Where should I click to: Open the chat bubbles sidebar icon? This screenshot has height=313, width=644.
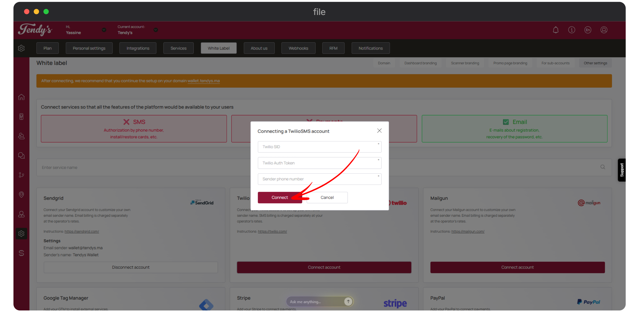pyautogui.click(x=21, y=156)
